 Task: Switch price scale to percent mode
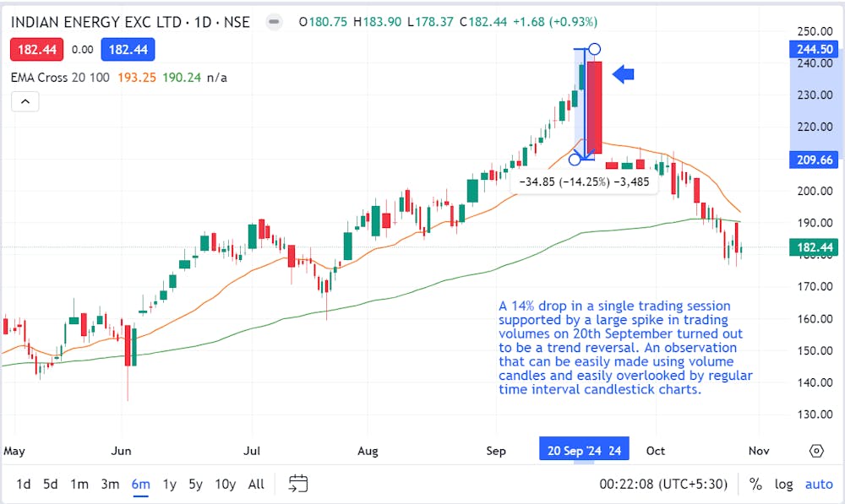[x=756, y=484]
